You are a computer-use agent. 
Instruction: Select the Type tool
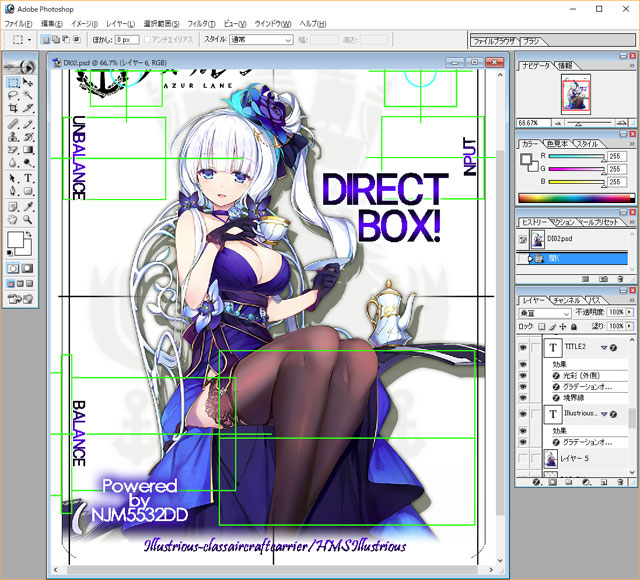click(28, 178)
